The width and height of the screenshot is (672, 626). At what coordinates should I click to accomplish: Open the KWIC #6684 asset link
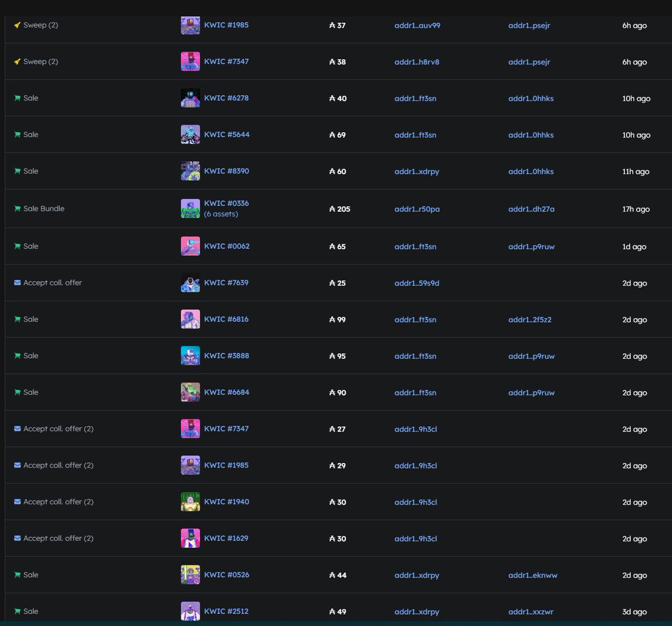(x=227, y=392)
